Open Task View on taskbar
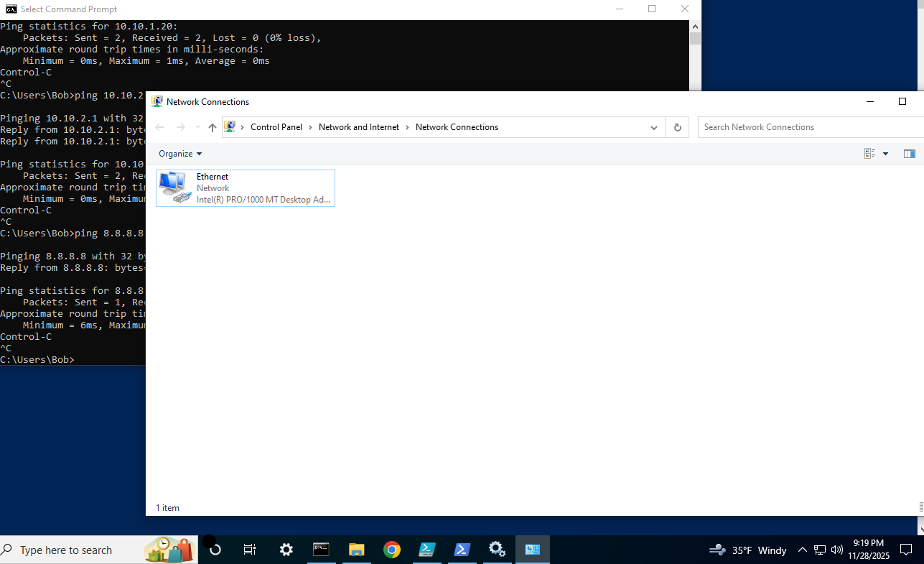 pos(250,550)
